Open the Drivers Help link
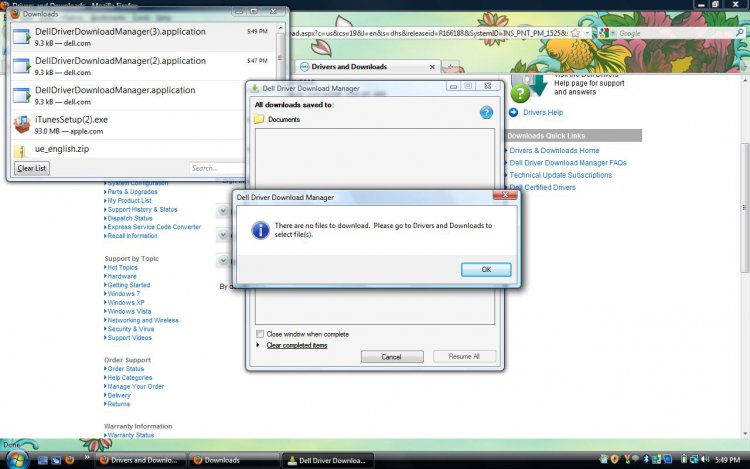The height and width of the screenshot is (469, 750). (543, 112)
